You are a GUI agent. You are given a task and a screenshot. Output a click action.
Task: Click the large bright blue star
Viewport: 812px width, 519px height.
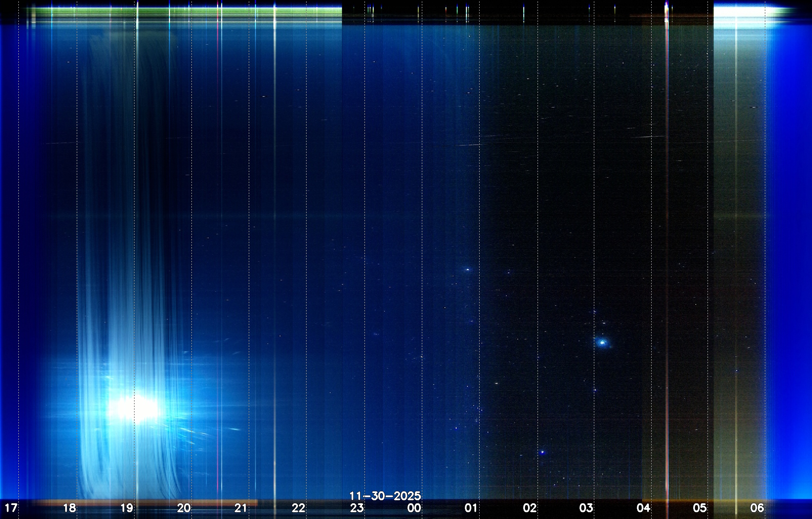point(602,342)
